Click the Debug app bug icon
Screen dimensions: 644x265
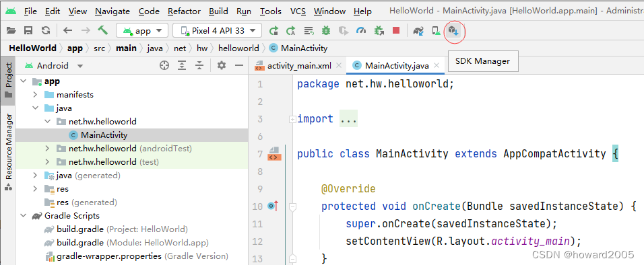point(326,30)
